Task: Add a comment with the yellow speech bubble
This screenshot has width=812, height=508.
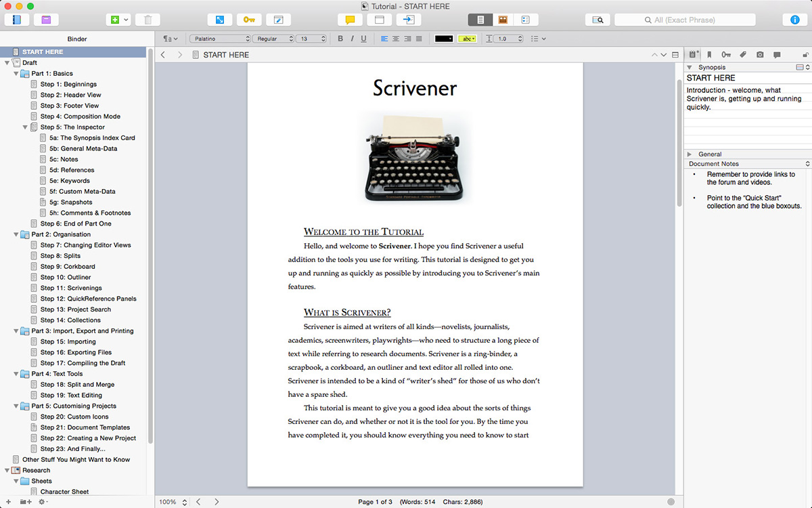Action: click(350, 20)
